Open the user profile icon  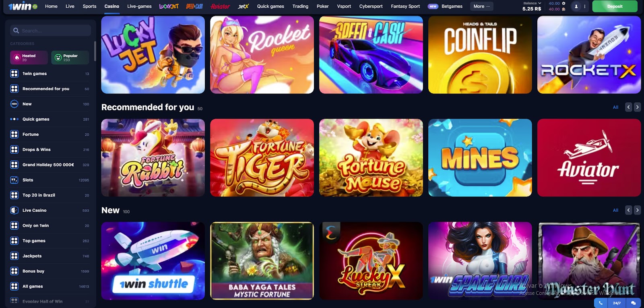click(x=576, y=6)
